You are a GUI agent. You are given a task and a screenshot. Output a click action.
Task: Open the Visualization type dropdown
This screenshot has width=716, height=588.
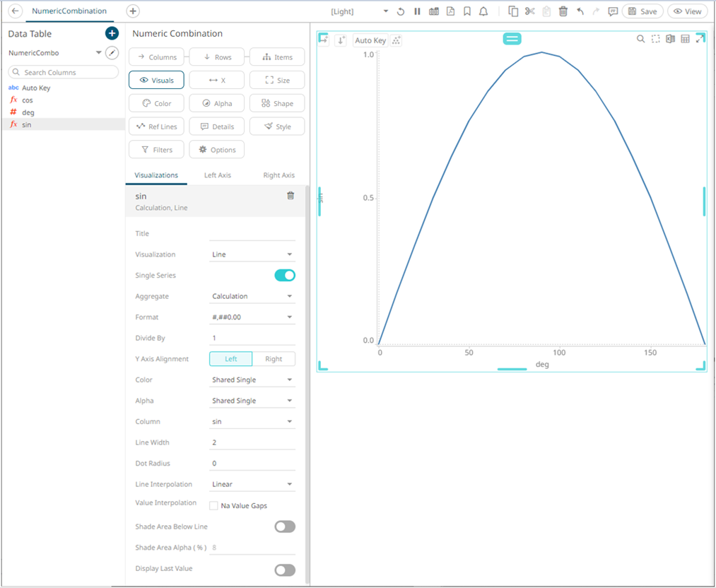(252, 254)
